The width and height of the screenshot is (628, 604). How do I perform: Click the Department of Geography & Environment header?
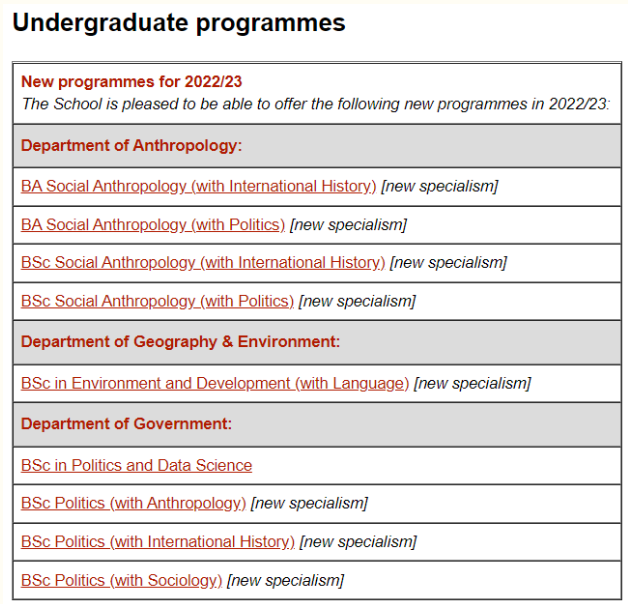click(x=180, y=342)
